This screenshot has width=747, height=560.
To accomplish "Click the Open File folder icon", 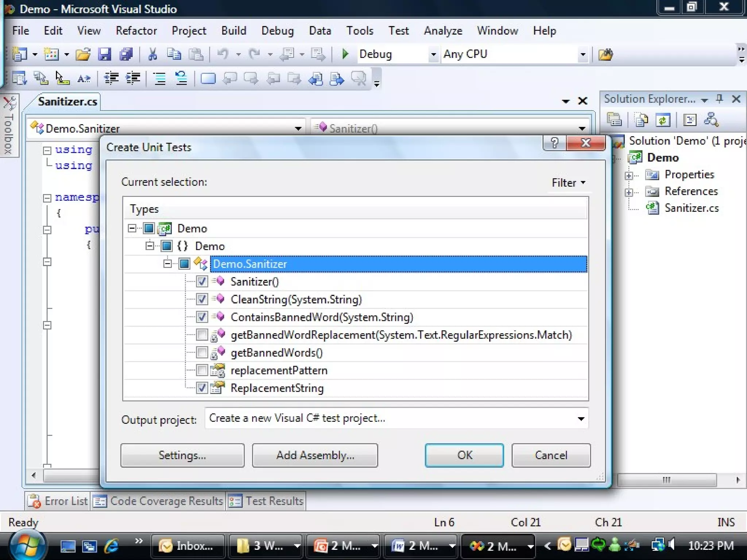I will (83, 54).
